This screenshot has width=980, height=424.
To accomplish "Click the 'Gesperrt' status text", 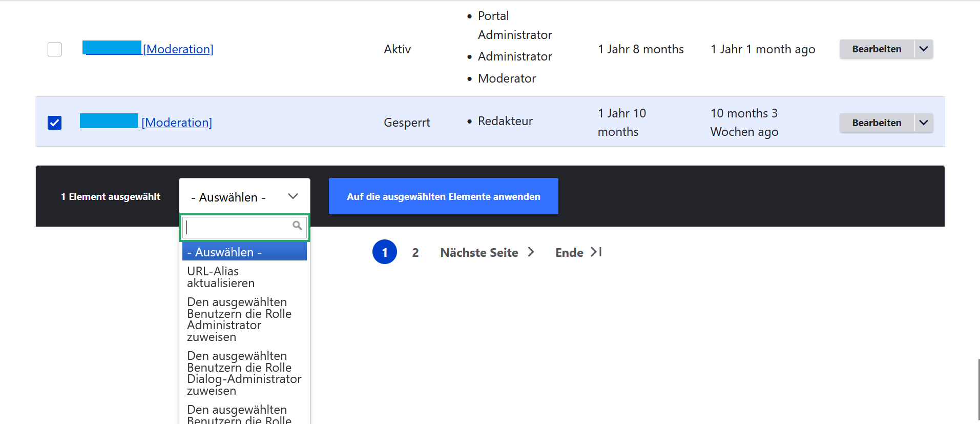I will [x=407, y=123].
